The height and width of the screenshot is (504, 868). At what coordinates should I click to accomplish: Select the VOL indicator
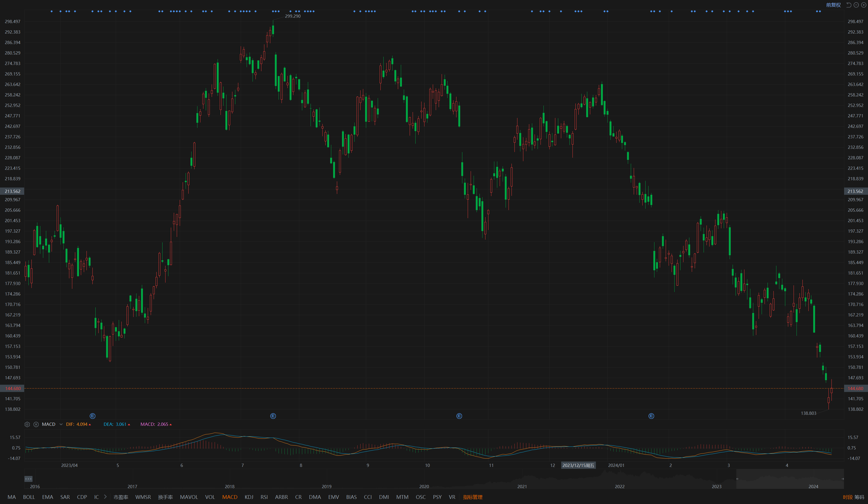[210, 497]
